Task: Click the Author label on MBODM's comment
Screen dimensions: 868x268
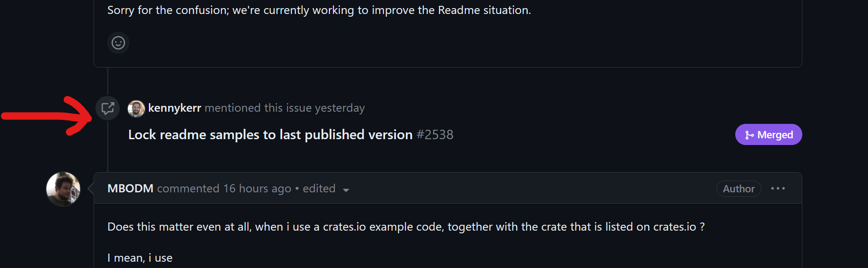Action: (738, 188)
